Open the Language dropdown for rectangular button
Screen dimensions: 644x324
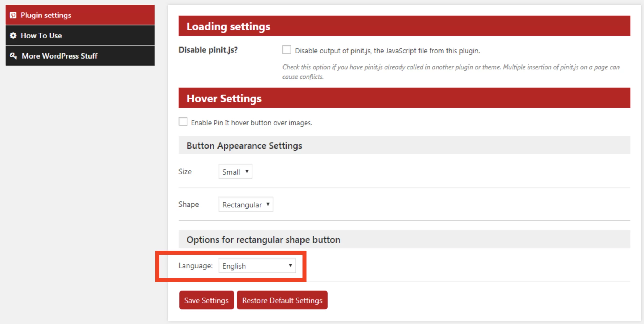(255, 266)
